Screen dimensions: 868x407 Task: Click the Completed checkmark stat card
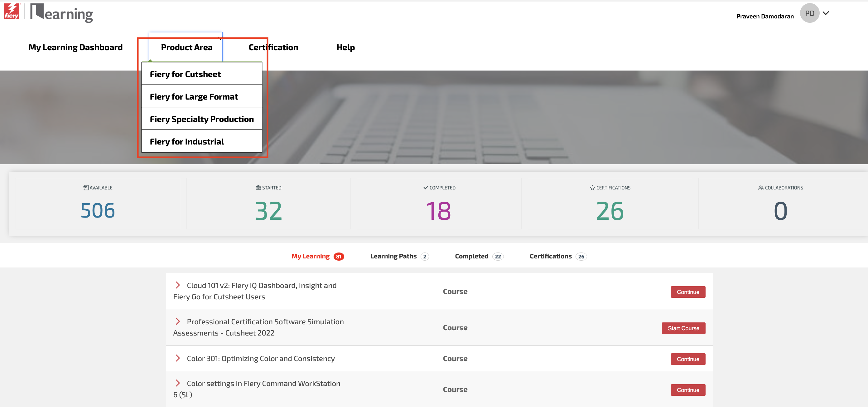point(439,204)
